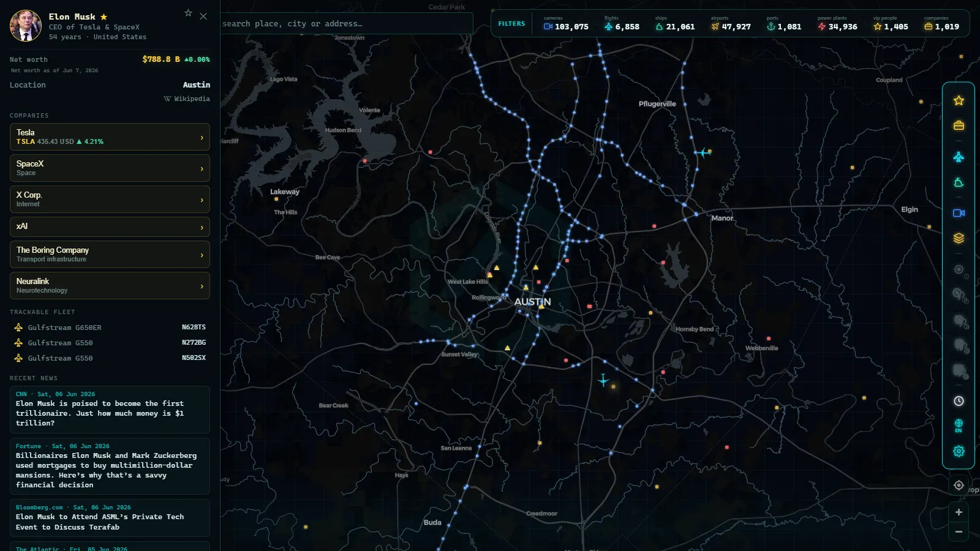Toggle the power plants 34,936 filter
Image resolution: width=980 pixels, height=551 pixels.
[x=837, y=24]
